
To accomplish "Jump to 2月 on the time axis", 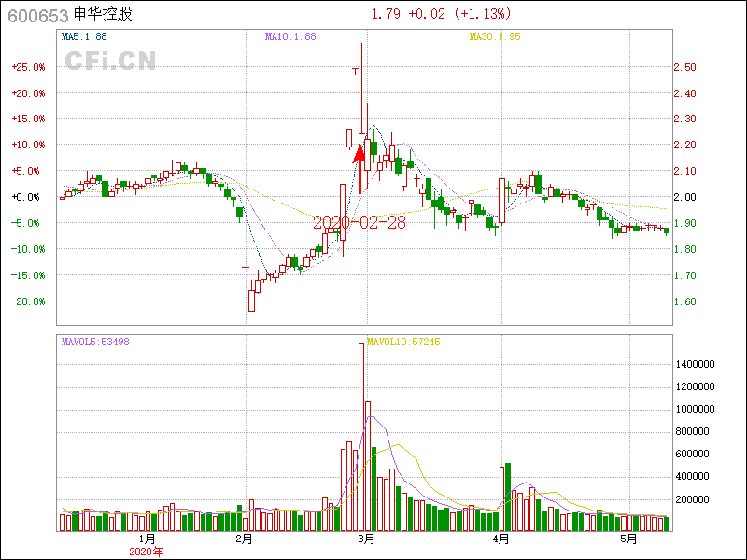I will point(244,539).
